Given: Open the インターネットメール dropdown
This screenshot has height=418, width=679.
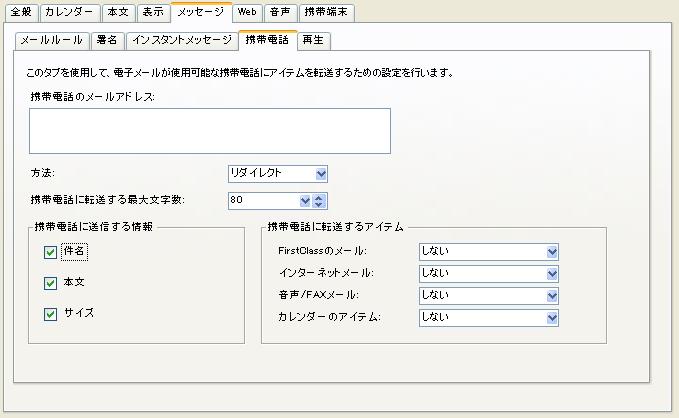Looking at the screenshot, I should point(489,274).
